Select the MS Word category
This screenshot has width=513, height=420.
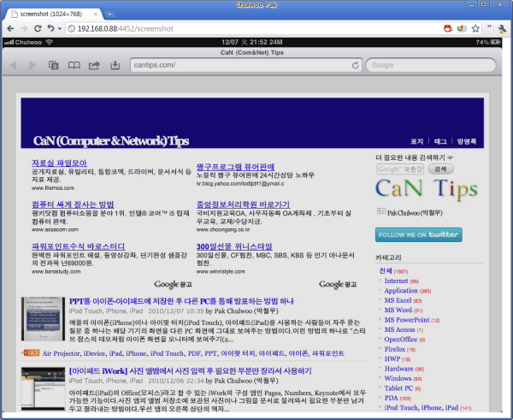coord(398,310)
